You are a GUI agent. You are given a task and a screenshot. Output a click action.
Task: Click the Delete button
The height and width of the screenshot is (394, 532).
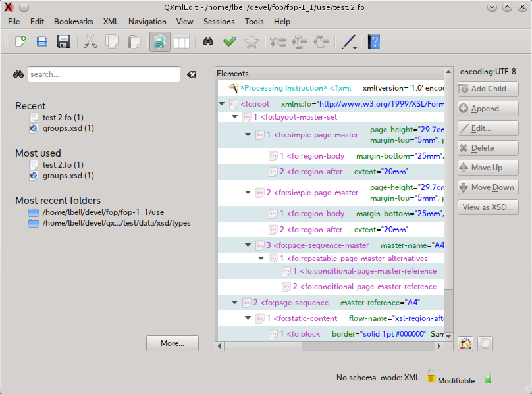click(x=488, y=148)
